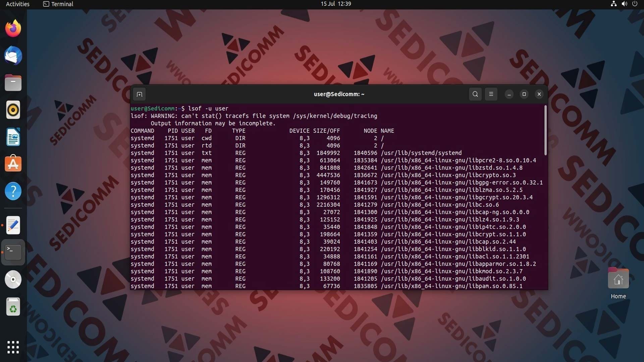Click the libkmod.so.2.3.7 path
This screenshot has width=644, height=362.
452,271
